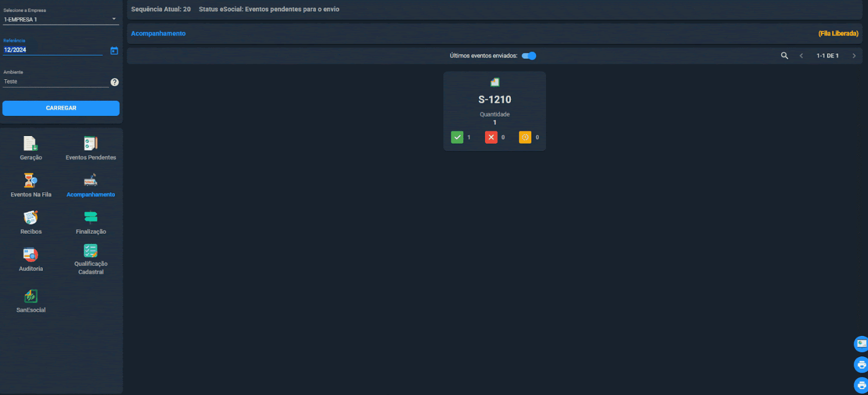
Task: Go to next page chevron
Action: click(x=854, y=56)
